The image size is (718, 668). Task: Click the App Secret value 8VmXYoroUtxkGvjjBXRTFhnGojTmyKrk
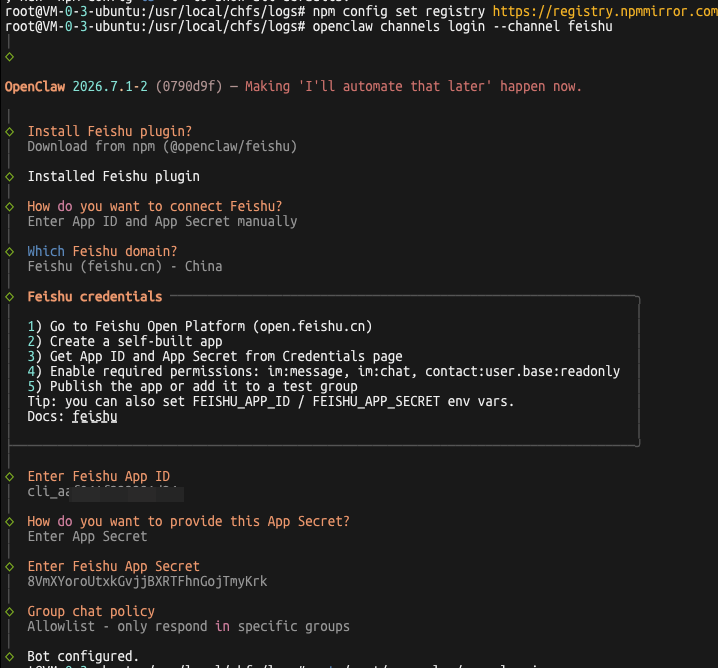tap(147, 581)
